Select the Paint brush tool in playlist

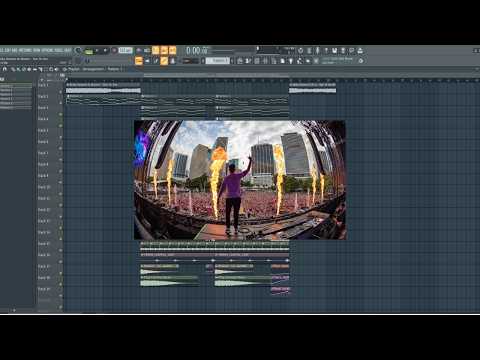coord(18,69)
